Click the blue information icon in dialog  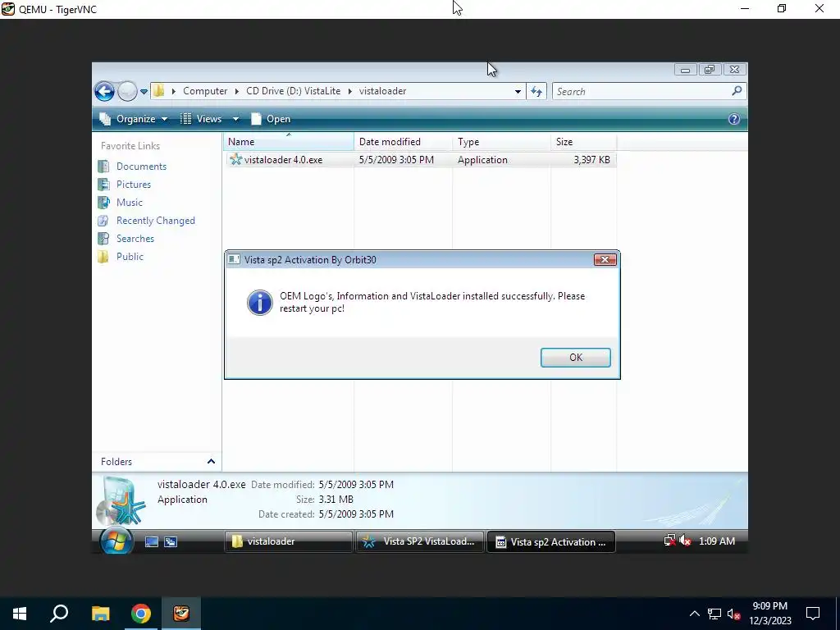260,303
